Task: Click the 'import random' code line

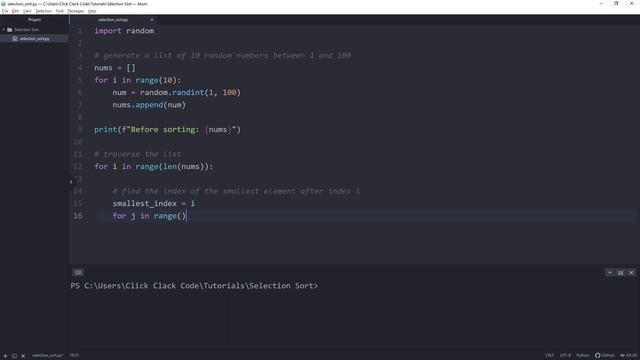Action: pos(124,31)
